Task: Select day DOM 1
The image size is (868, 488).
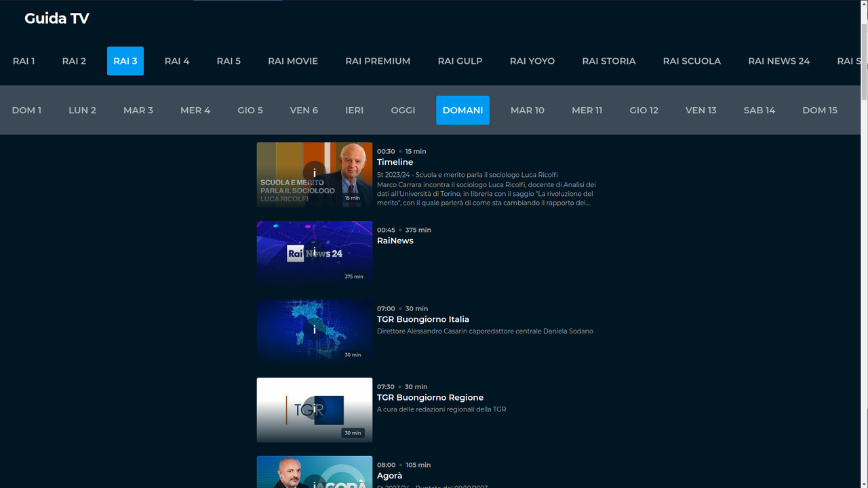Action: pos(26,110)
